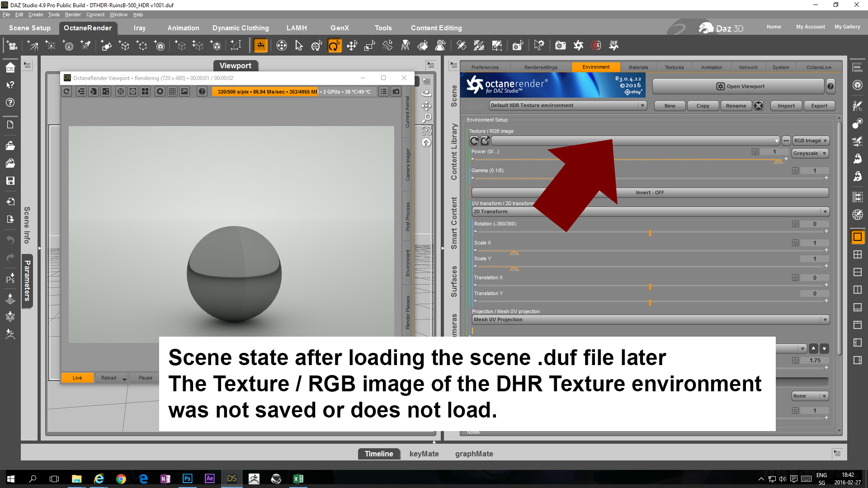
Task: Toggle Live rendering mode
Action: pos(77,378)
